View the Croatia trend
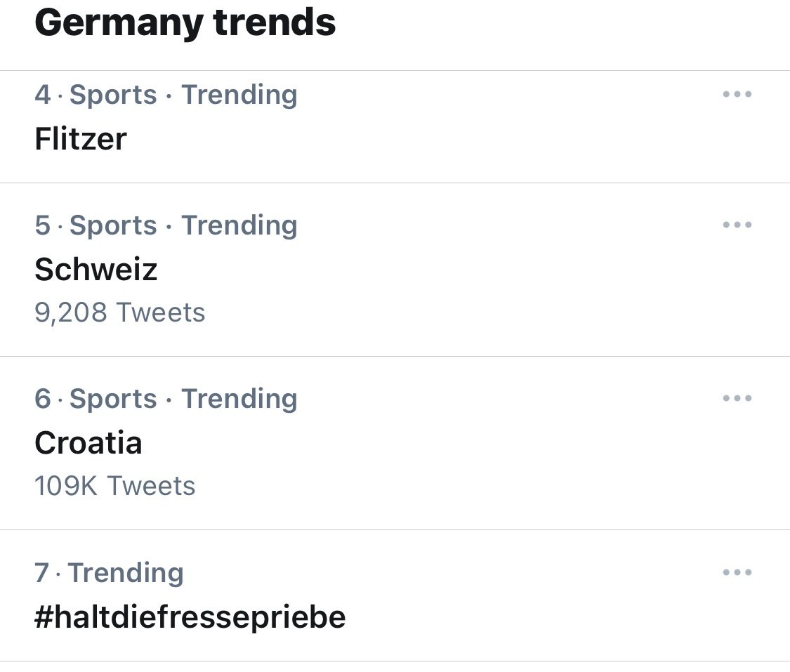 click(88, 443)
